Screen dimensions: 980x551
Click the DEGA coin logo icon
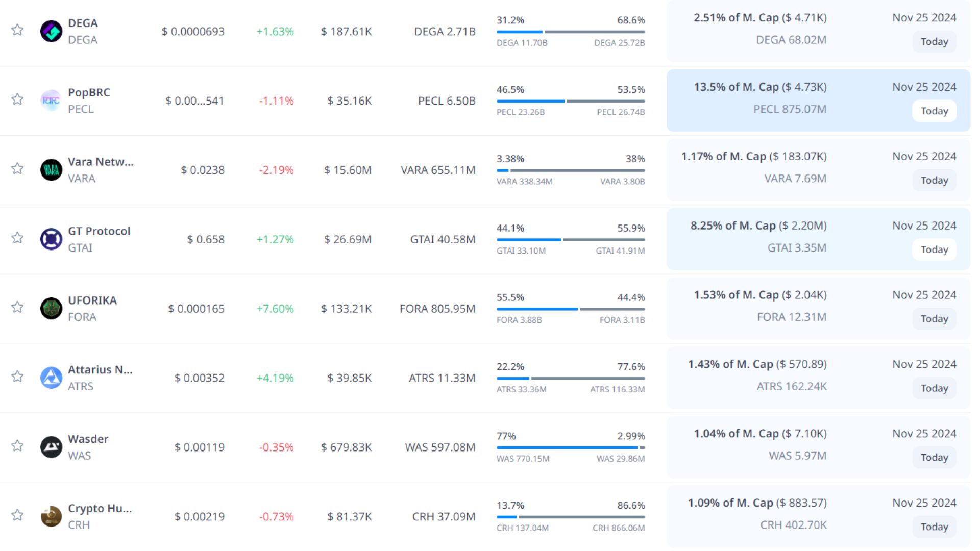[51, 31]
